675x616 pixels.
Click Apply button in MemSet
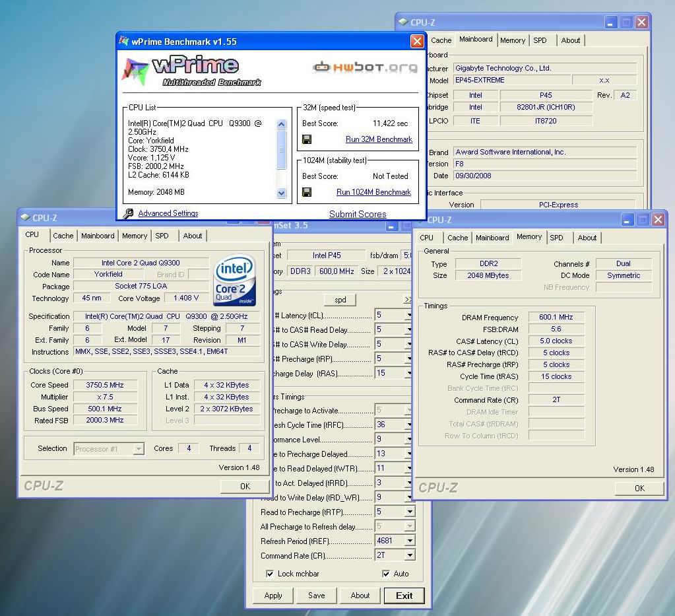[273, 596]
